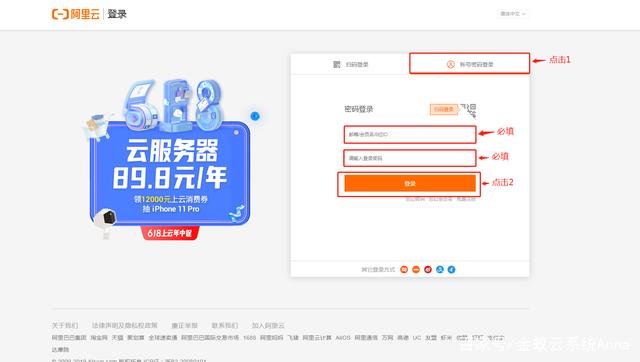This screenshot has width=640, height=362.
Task: Open the 天猫 footer link
Action: (x=118, y=338)
